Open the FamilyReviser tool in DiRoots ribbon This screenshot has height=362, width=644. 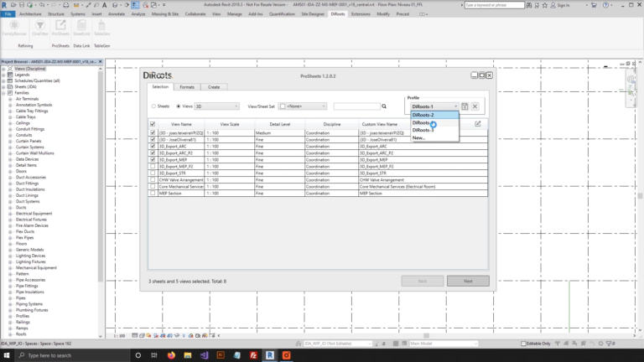pyautogui.click(x=14, y=28)
